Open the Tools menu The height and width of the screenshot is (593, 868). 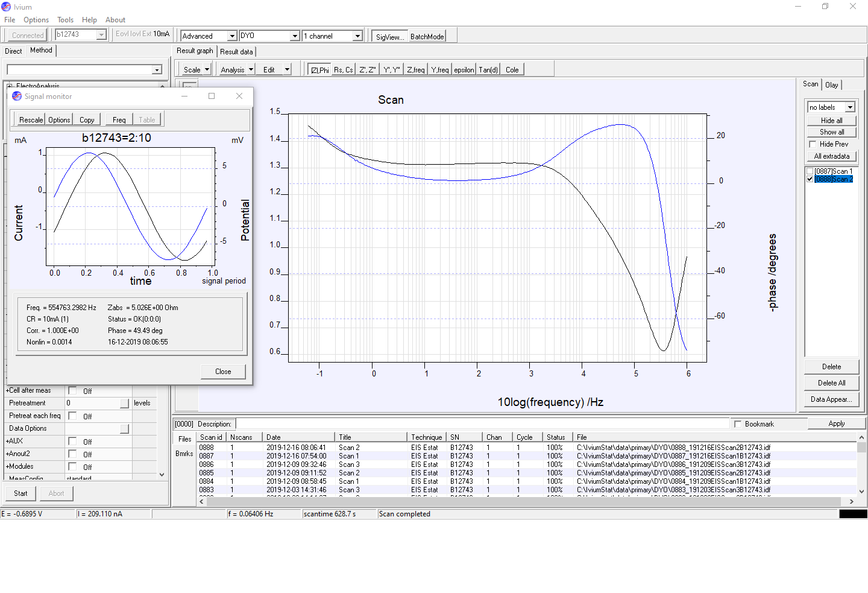tap(65, 20)
